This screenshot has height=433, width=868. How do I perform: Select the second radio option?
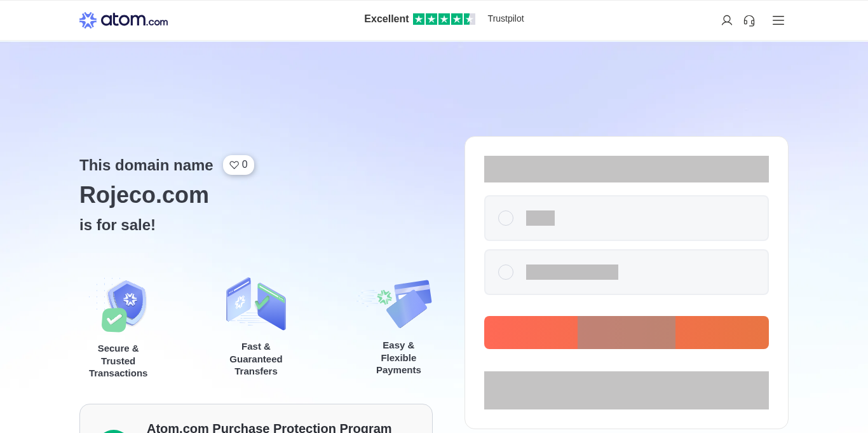(x=506, y=272)
